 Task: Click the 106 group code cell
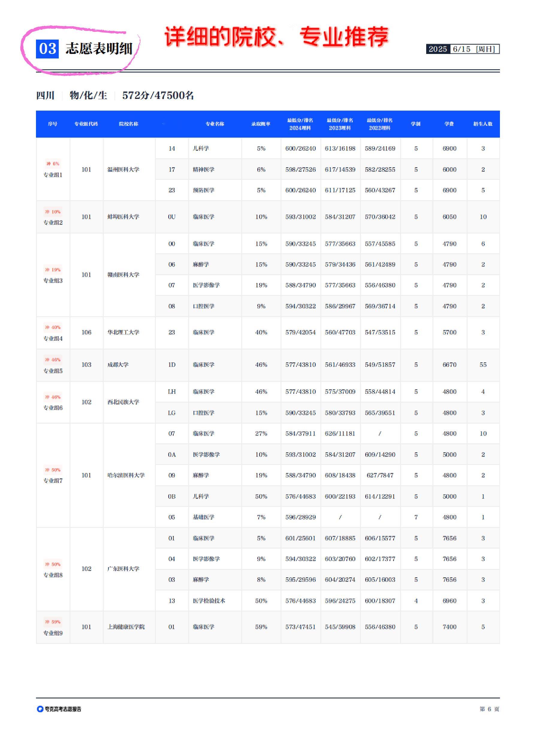click(x=86, y=332)
